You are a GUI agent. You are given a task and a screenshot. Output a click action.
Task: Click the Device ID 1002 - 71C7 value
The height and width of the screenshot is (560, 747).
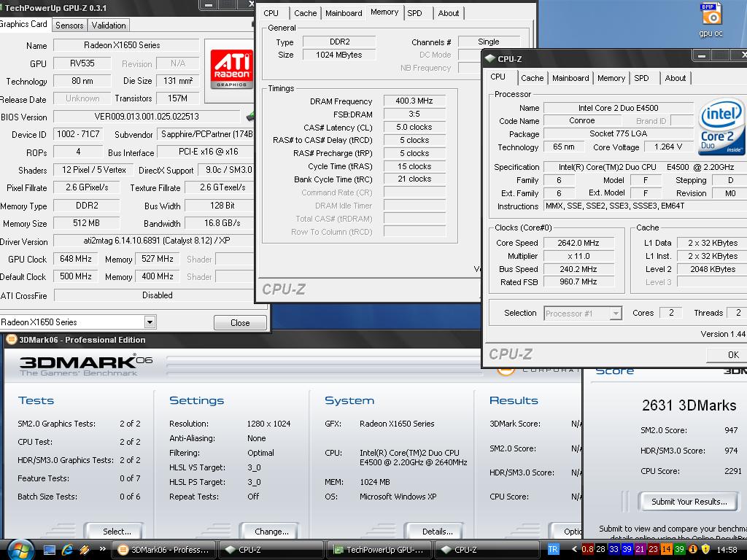78,134
